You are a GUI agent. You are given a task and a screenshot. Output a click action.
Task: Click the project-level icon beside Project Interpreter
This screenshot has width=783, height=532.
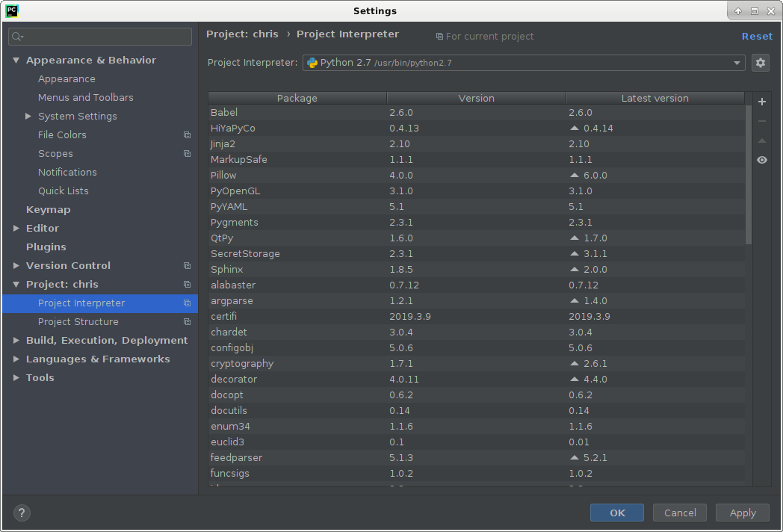pyautogui.click(x=188, y=303)
